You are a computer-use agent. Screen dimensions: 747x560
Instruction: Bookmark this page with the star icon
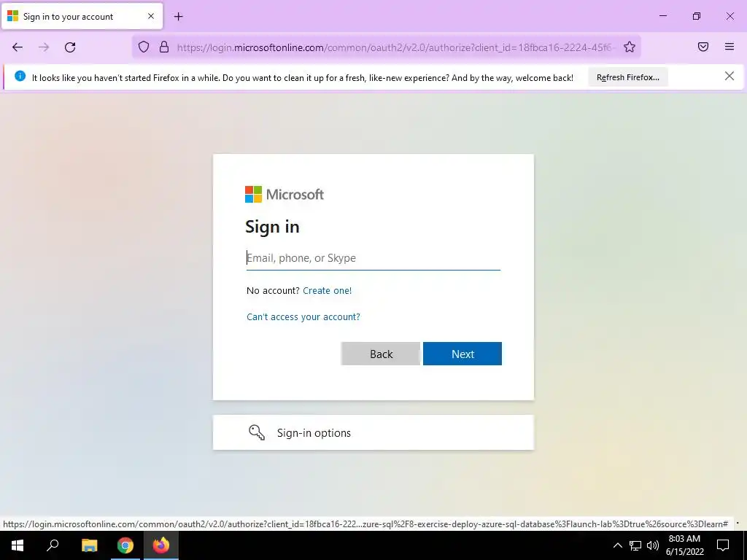point(630,47)
